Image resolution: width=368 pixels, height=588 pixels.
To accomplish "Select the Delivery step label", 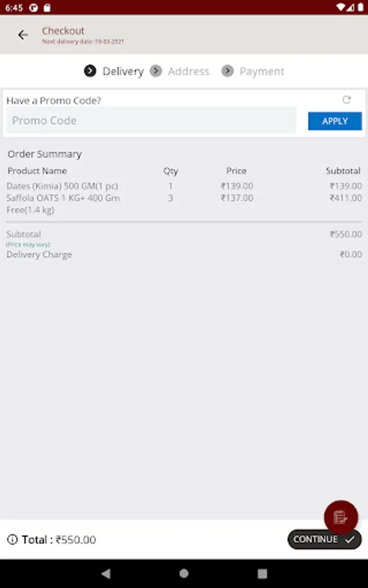I will click(123, 71).
